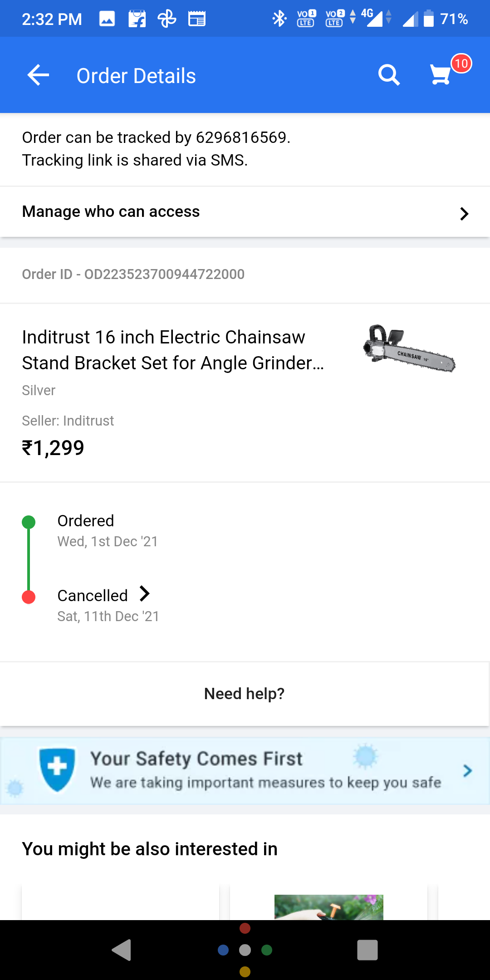This screenshot has width=490, height=980.
Task: Open Cancelled status details chevron
Action: point(145,594)
